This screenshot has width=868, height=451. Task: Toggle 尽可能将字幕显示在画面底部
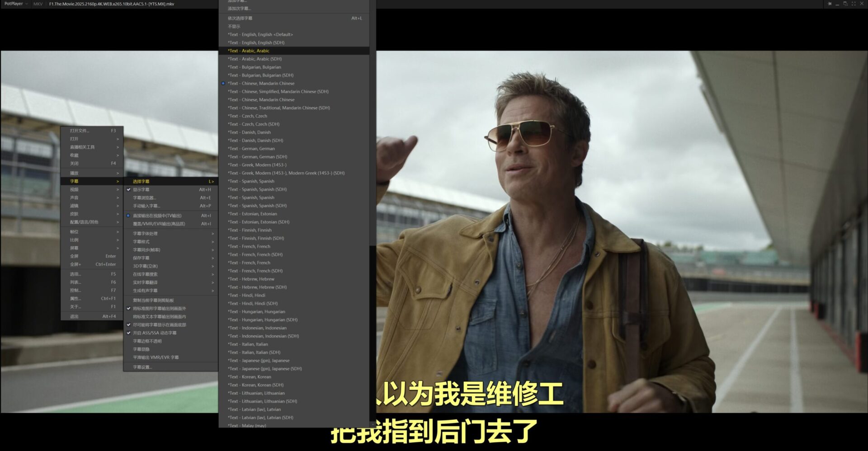(x=171, y=325)
